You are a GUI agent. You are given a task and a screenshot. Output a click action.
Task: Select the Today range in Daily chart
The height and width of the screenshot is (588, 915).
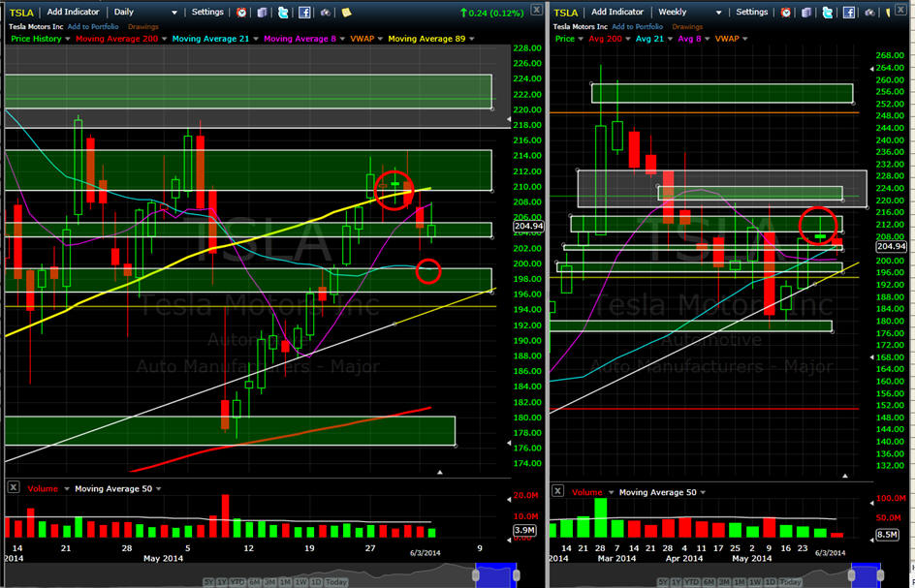pyautogui.click(x=336, y=582)
